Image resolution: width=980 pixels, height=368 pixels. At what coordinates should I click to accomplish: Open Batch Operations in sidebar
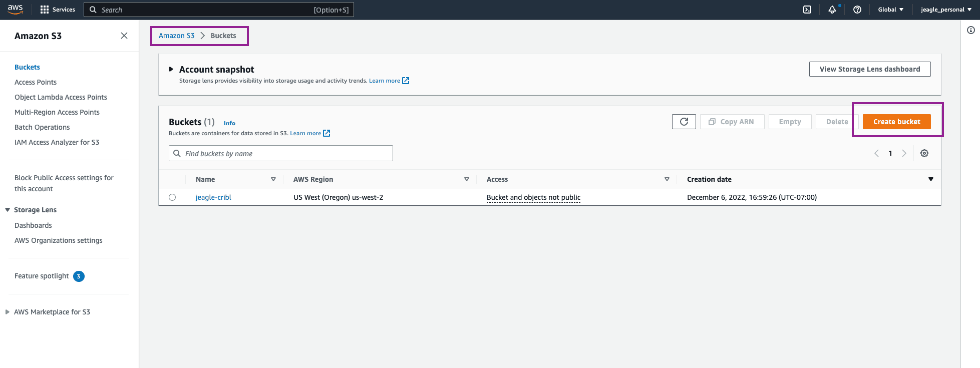[x=42, y=127]
